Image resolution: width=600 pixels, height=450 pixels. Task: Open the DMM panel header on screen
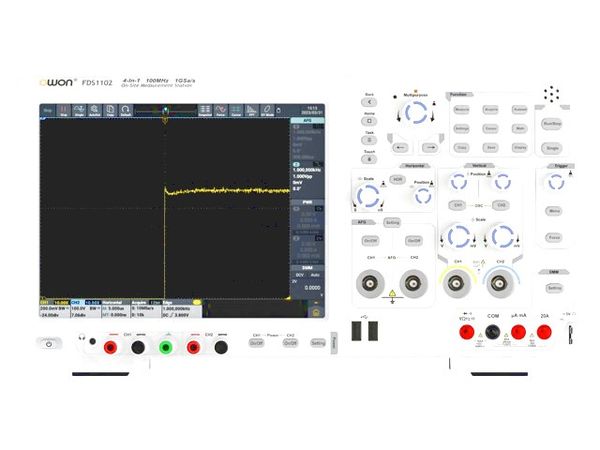point(307,268)
